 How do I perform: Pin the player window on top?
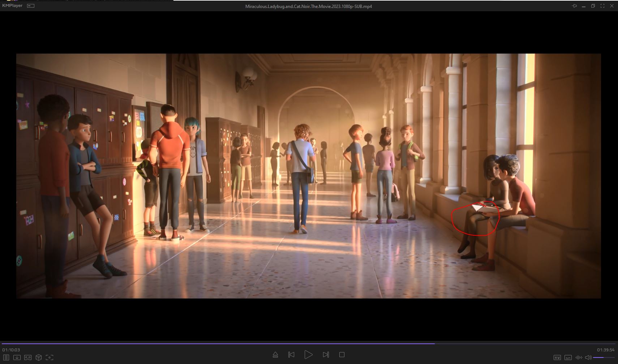pyautogui.click(x=574, y=6)
